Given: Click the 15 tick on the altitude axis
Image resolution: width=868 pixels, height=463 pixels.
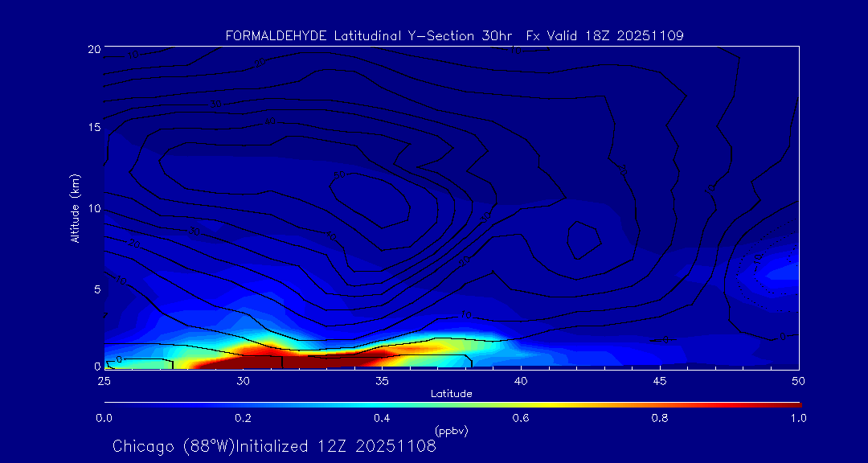Looking at the screenshot, I should coord(93,129).
